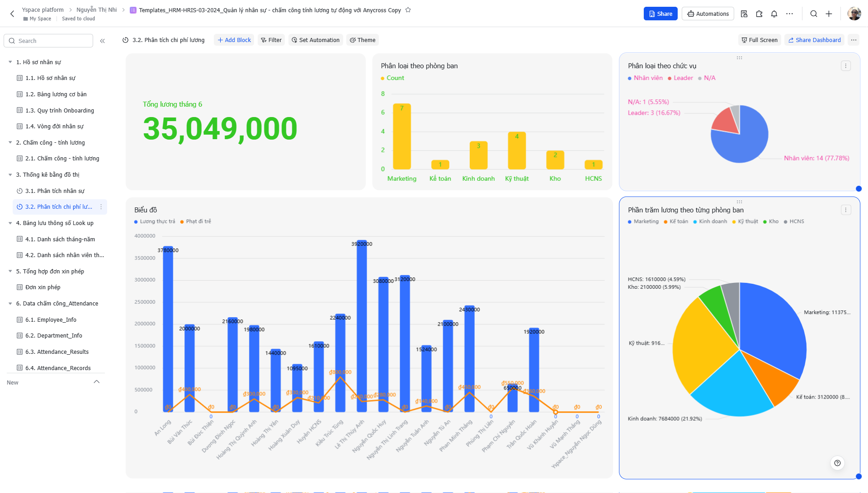
Task: Expand the Hồ sơ nhân sự section
Action: coord(10,61)
